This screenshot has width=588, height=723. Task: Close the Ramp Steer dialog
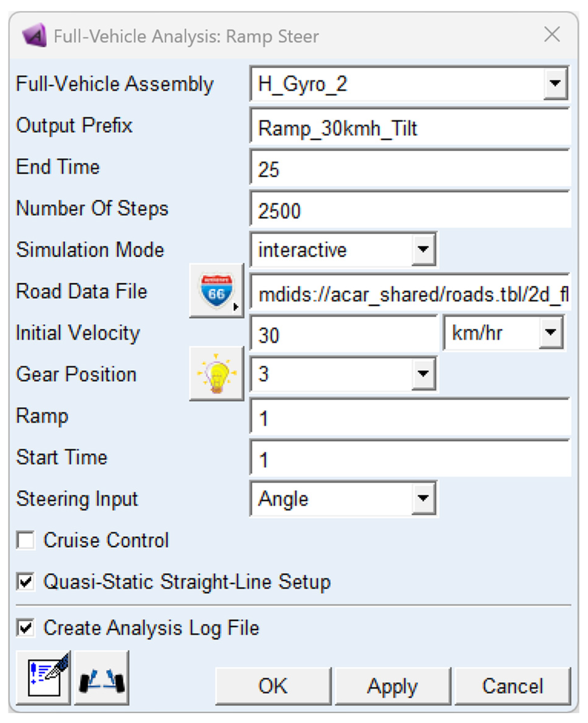552,35
